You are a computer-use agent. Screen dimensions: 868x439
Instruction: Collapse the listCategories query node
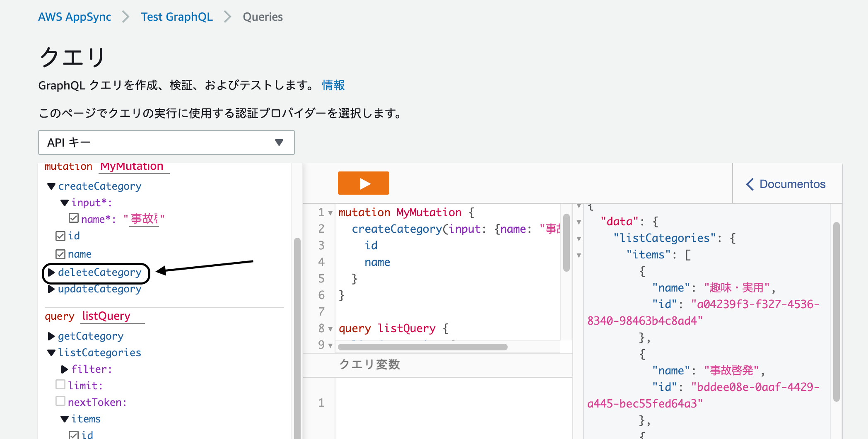(51, 353)
